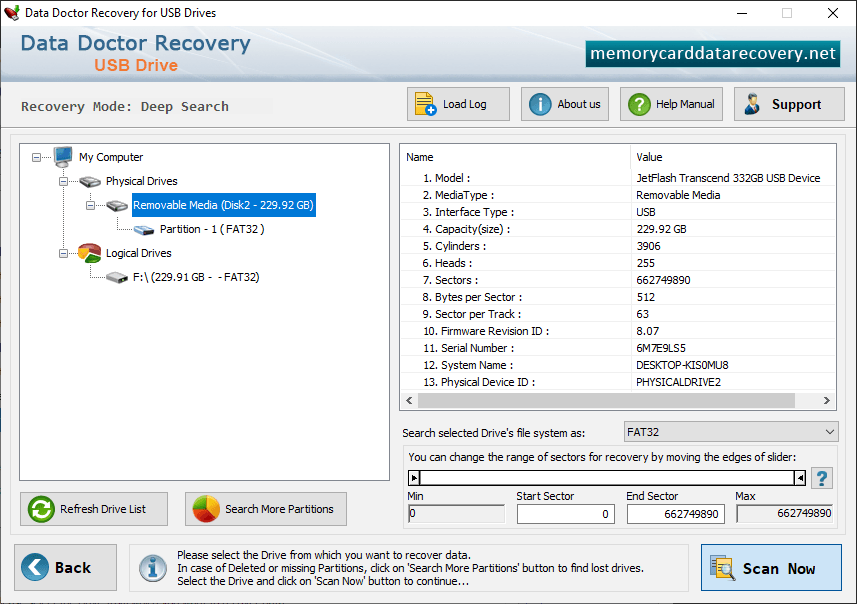Collapse the Logical Drives tree node

(63, 254)
